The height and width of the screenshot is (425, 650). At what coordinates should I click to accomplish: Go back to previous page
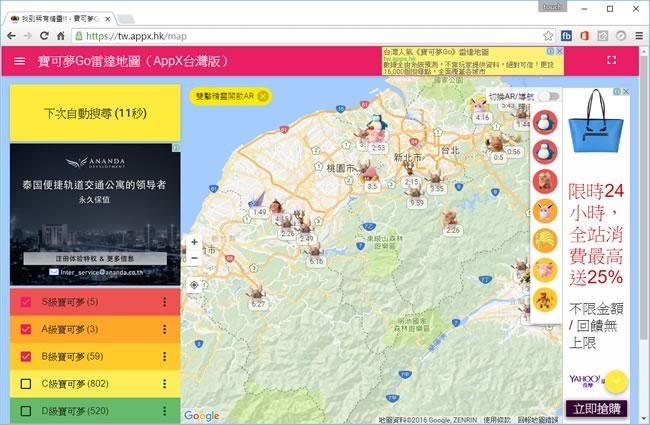coord(11,36)
